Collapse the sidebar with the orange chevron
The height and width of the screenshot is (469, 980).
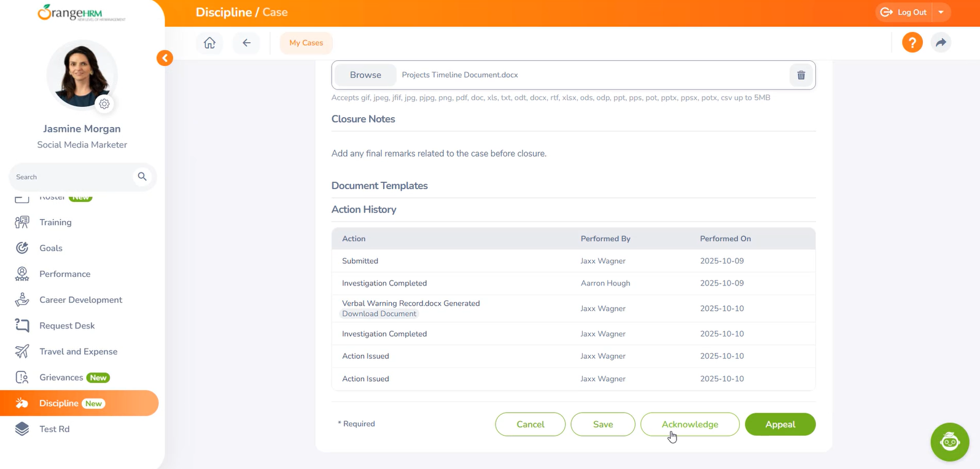point(165,58)
